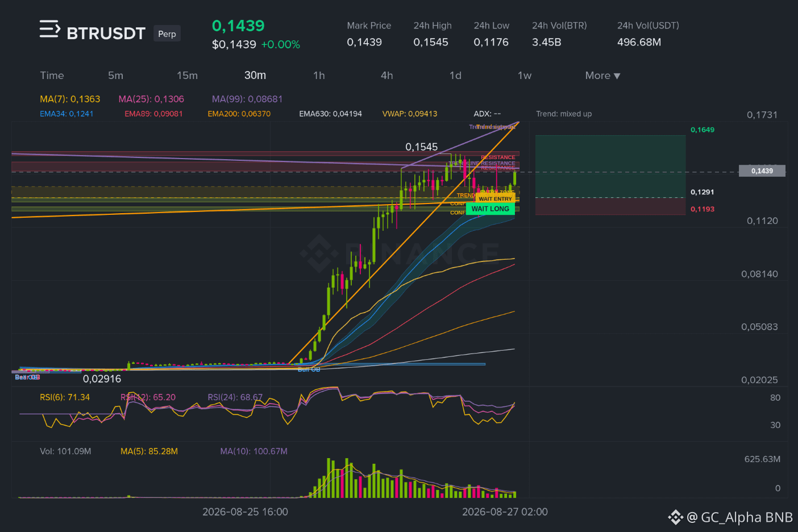
Task: Click the ADX: -- indicator label
Action: click(487, 114)
